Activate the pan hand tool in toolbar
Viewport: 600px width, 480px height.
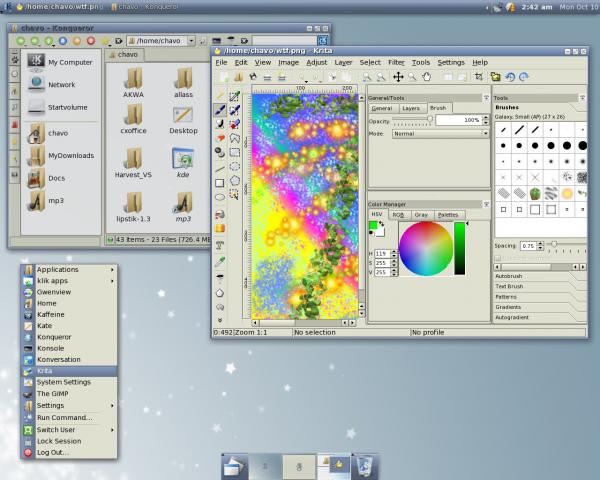point(426,77)
